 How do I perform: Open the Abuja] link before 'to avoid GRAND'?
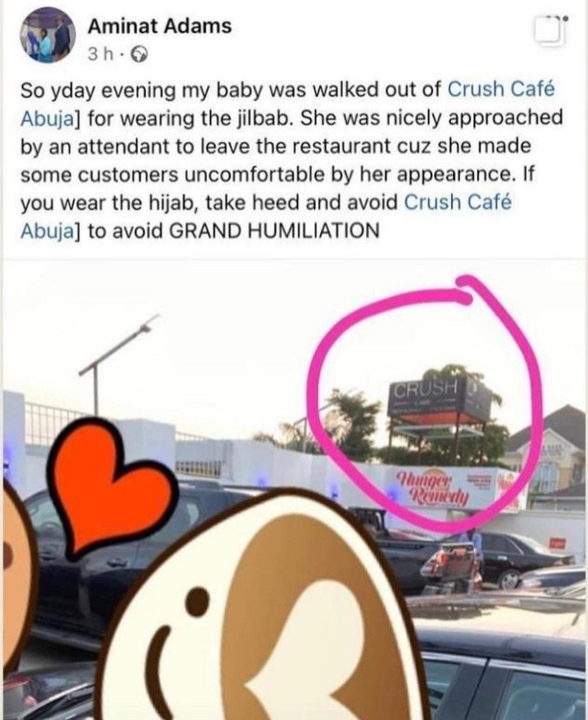click(x=51, y=231)
